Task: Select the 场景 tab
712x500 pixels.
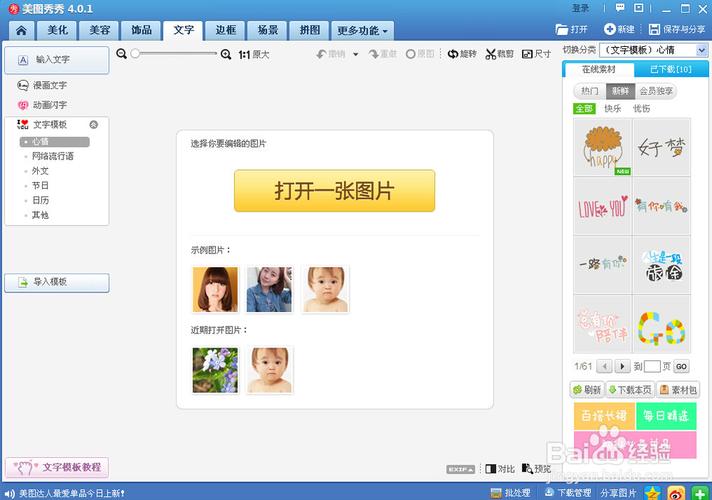Action: tap(268, 30)
